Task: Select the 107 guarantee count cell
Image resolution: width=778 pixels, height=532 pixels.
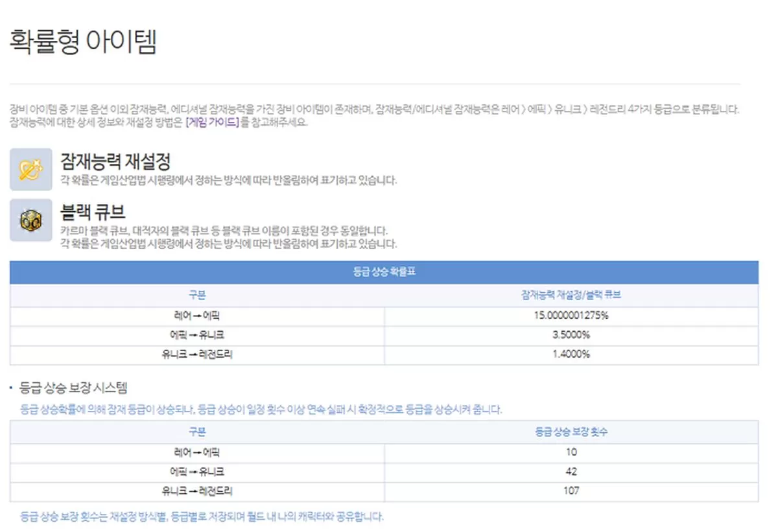Action: tap(572, 491)
